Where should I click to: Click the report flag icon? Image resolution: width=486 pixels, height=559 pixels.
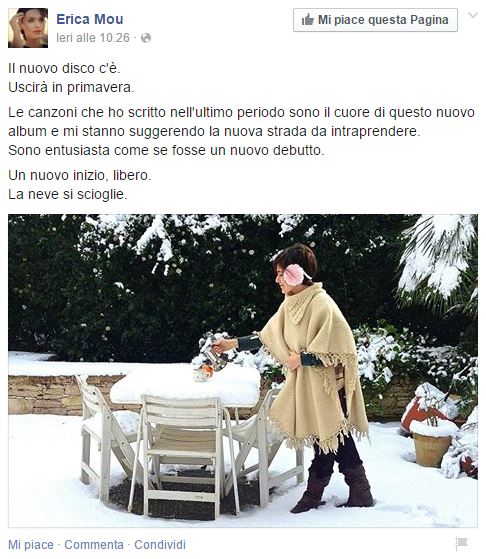(461, 544)
